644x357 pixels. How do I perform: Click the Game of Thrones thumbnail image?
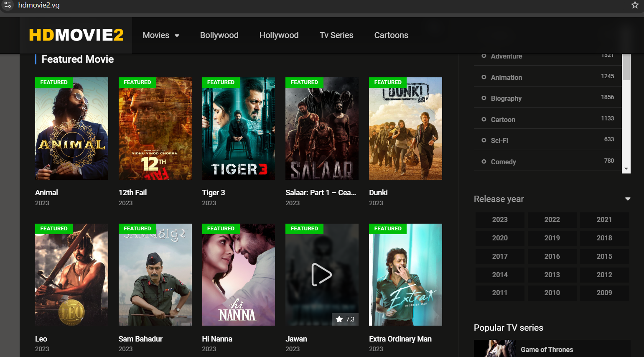[x=495, y=349]
